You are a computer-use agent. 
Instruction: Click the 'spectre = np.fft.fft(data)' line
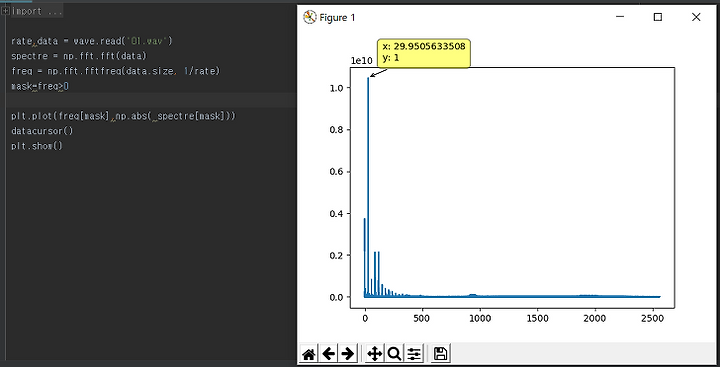(x=78, y=56)
